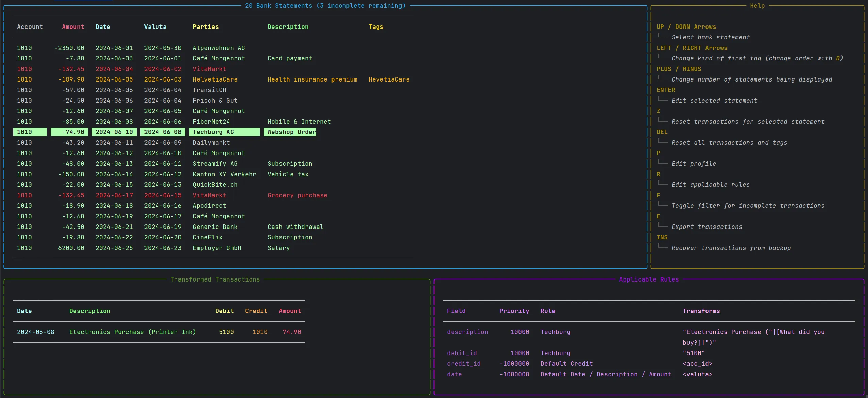Click the HelvetiaCare party cell
The width and height of the screenshot is (868, 398).
[215, 79]
